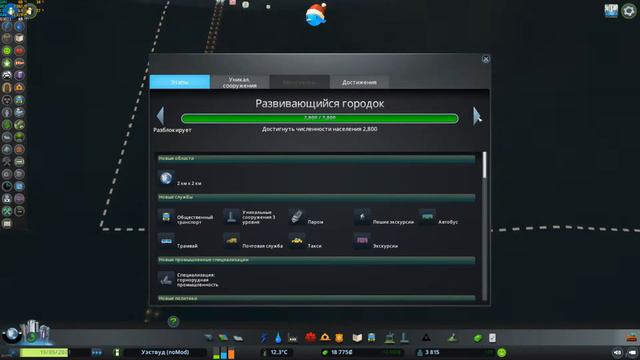Screen dimensions: 640x360
Task: Open the Education book menu icon
Action: 357,338
